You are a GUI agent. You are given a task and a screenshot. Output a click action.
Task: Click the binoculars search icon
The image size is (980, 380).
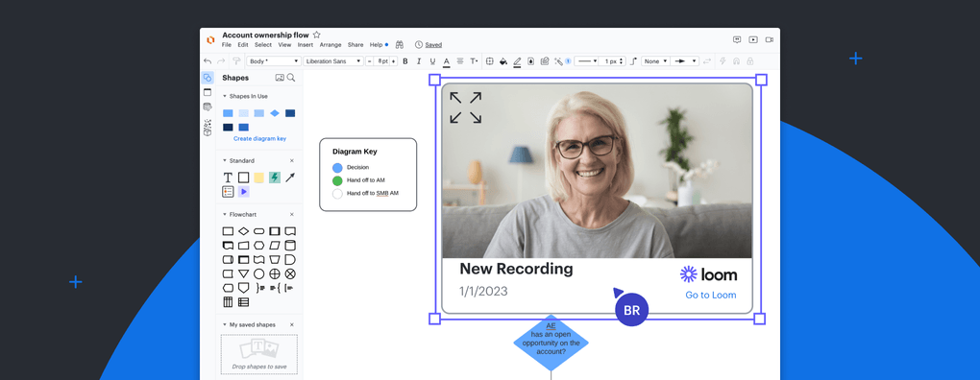400,45
